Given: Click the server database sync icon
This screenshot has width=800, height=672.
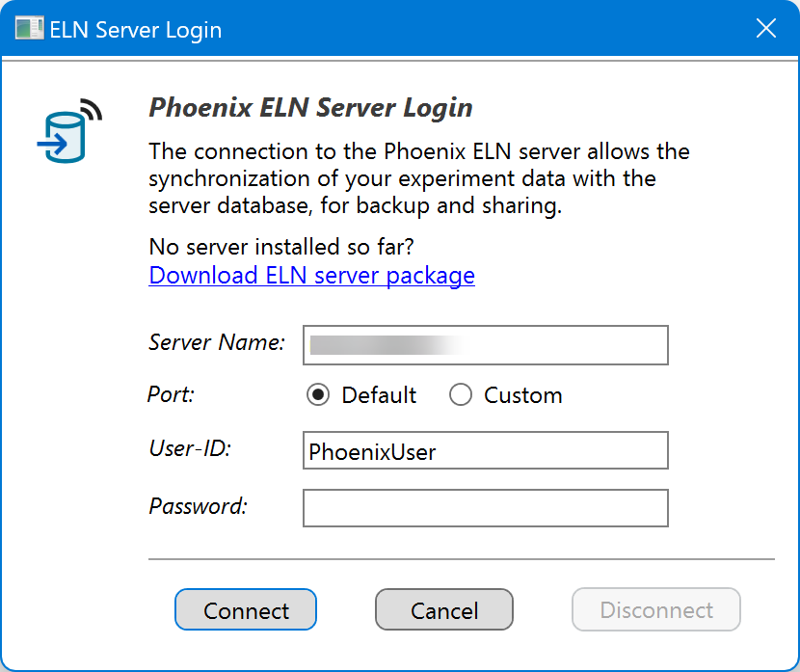Looking at the screenshot, I should 68,131.
